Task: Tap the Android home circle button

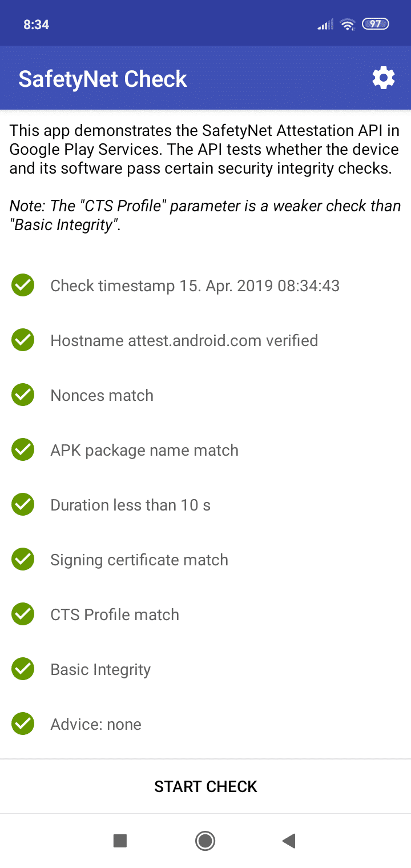Action: point(205,841)
